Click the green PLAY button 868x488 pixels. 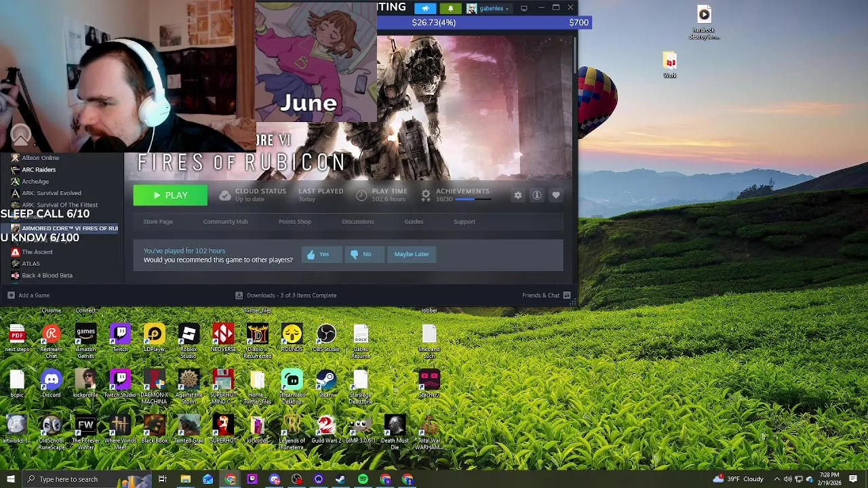(170, 195)
